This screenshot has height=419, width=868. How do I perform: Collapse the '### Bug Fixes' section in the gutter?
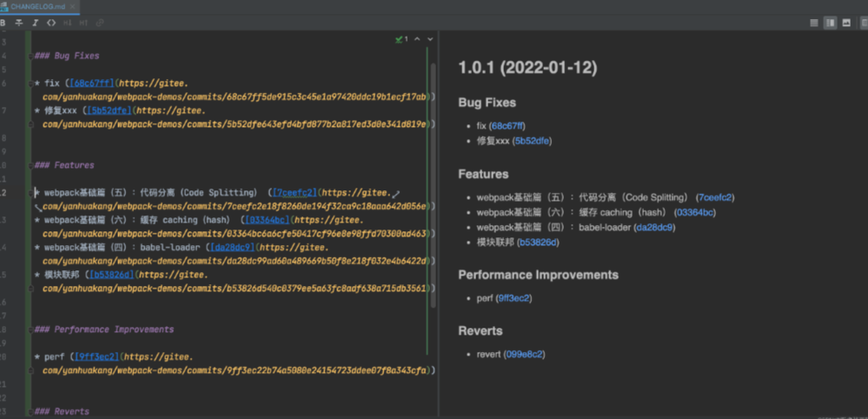tap(30, 56)
